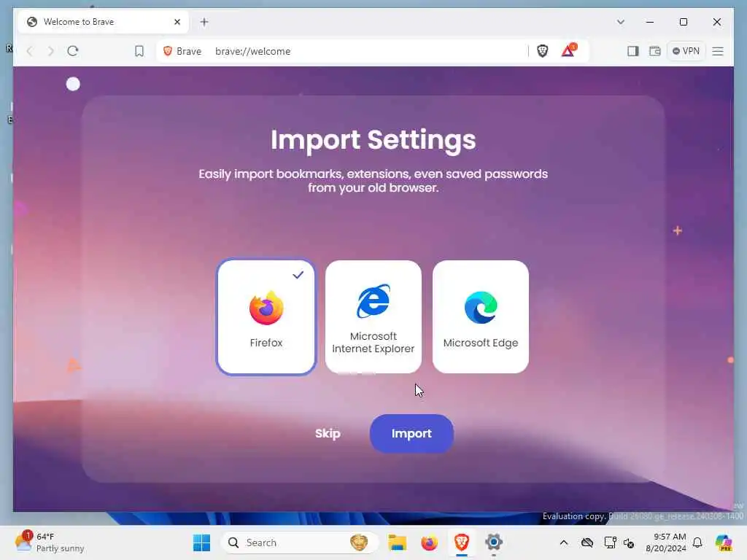This screenshot has height=560, width=747.
Task: Select the Firefox import card
Action: 266,317
